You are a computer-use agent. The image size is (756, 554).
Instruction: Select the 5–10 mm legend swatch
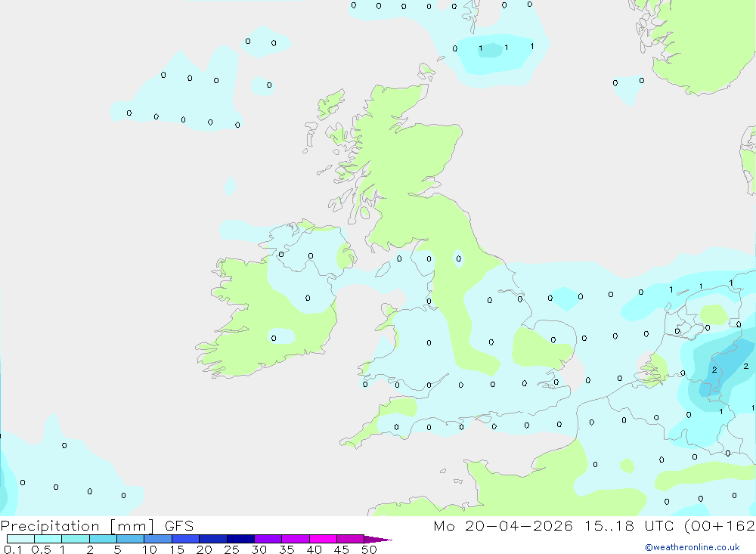[x=130, y=539]
